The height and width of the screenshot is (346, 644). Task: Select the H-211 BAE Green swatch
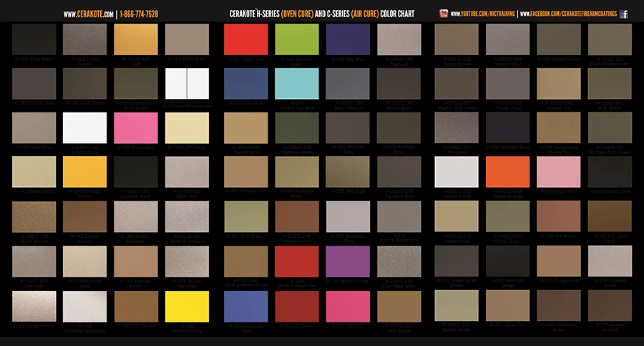[246, 217]
